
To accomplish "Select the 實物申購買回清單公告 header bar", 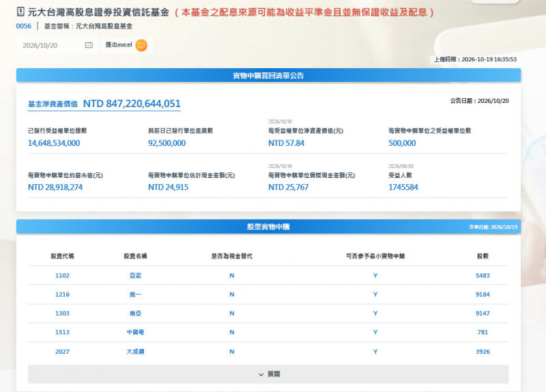I will pos(268,76).
